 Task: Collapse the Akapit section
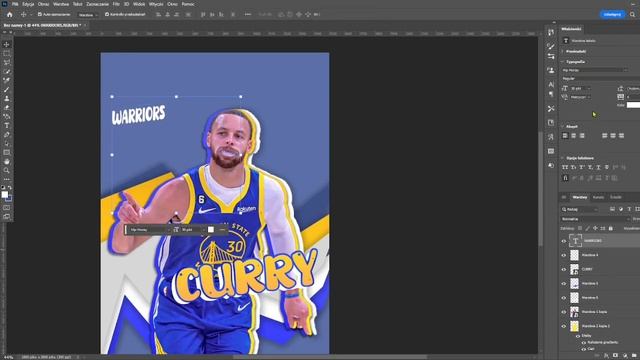pyautogui.click(x=563, y=127)
